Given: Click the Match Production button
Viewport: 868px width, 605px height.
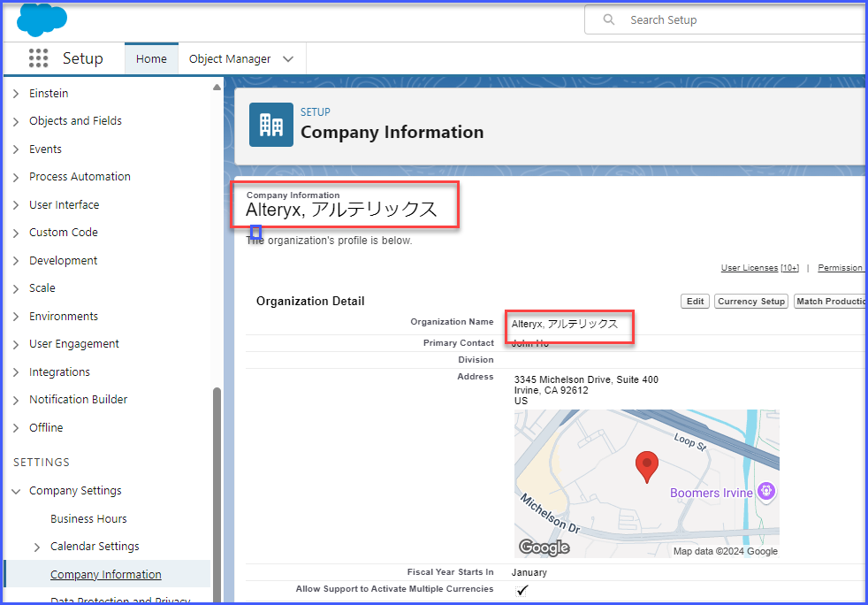Looking at the screenshot, I should (x=830, y=302).
